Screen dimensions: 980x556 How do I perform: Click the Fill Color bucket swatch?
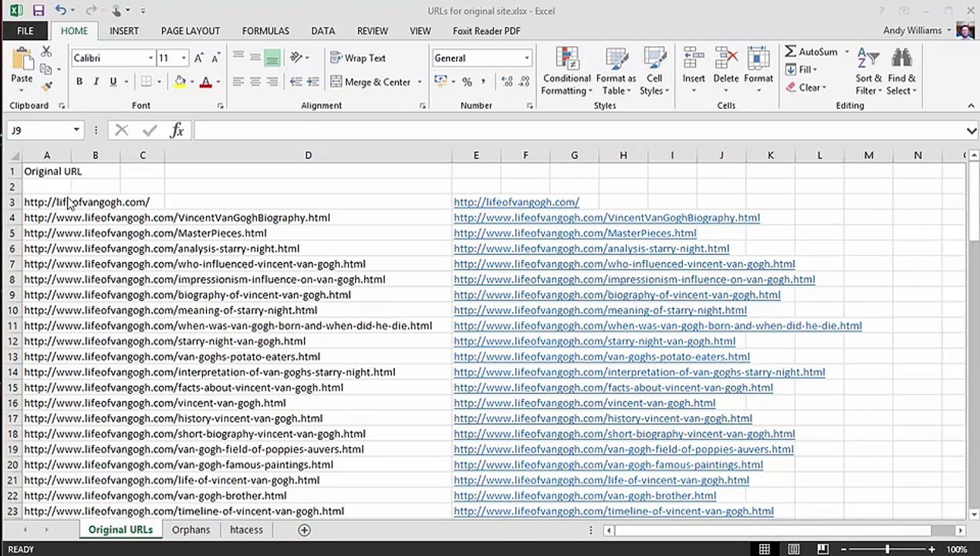(x=179, y=82)
